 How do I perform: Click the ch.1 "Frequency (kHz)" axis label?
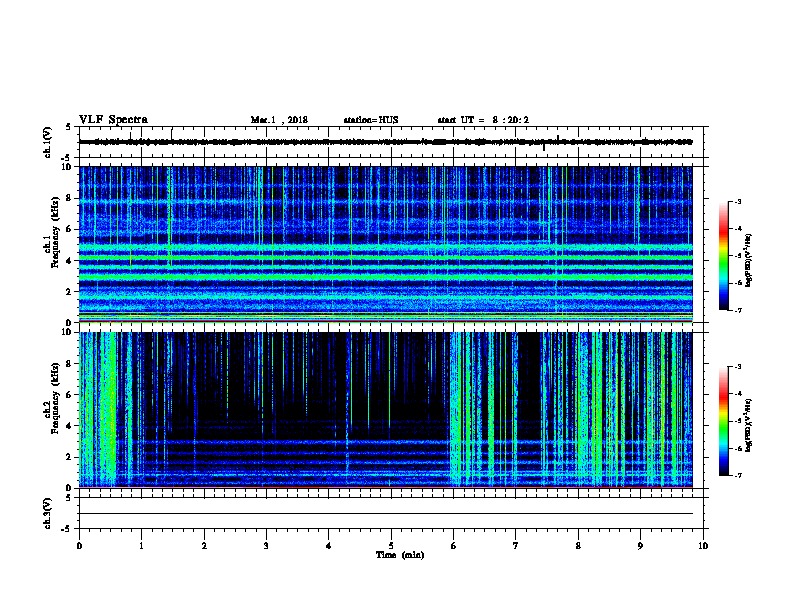coord(56,232)
